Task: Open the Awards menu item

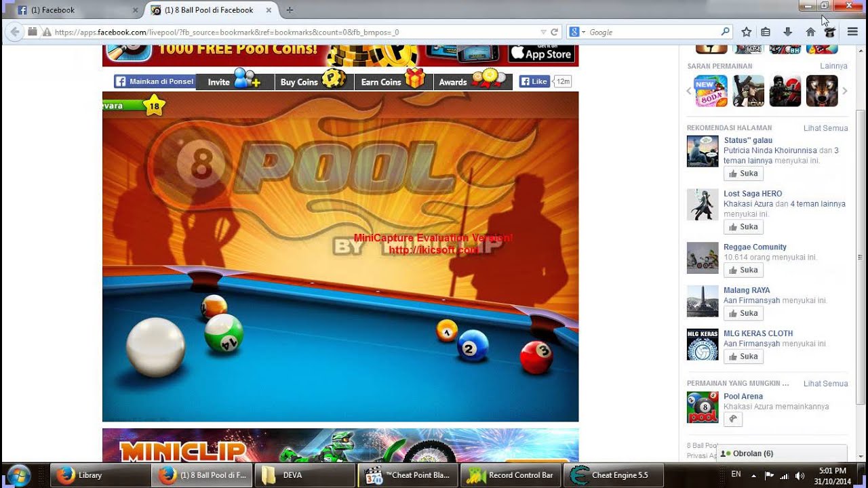Action: pos(473,81)
